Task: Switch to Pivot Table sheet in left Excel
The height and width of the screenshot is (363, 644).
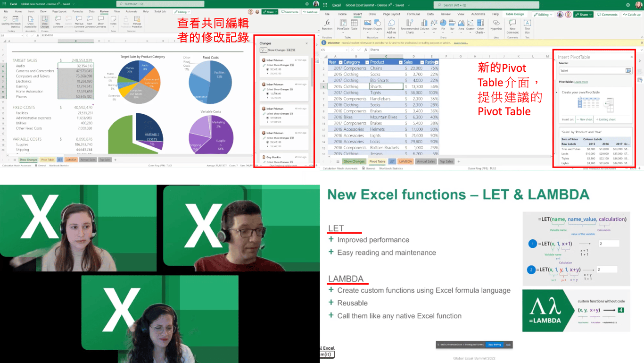Action: pyautogui.click(x=47, y=160)
